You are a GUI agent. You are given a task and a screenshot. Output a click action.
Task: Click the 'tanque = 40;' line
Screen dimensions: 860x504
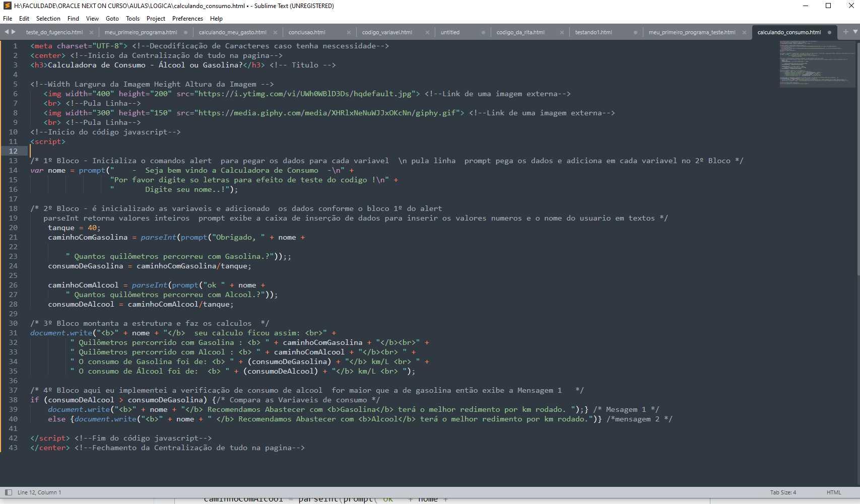[74, 228]
